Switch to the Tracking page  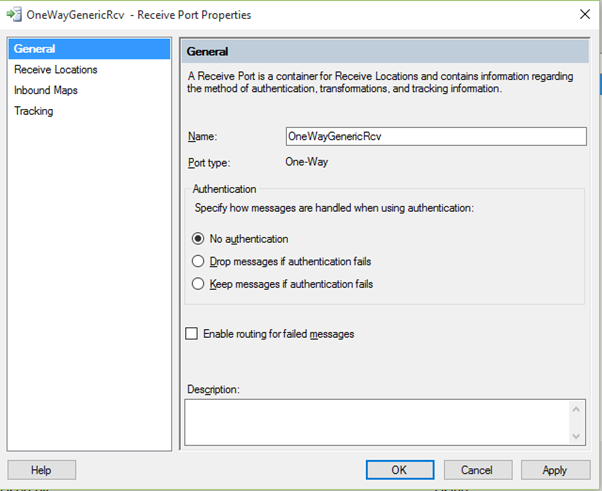(x=34, y=111)
